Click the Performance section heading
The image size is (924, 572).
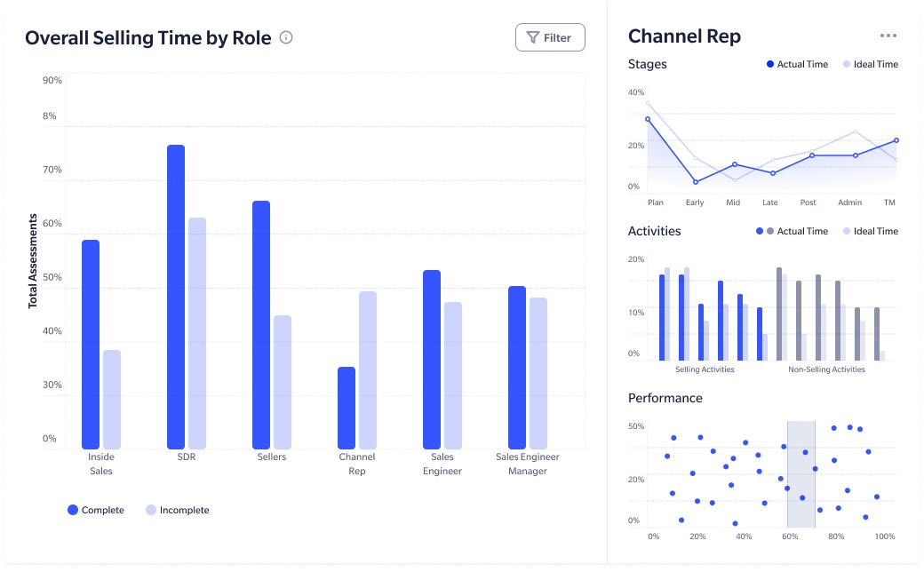665,398
